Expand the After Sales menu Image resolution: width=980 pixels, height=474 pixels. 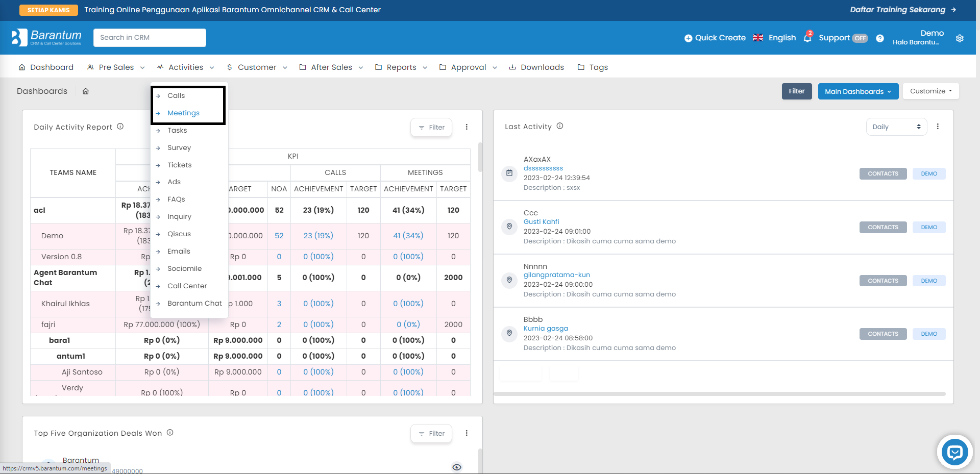click(x=331, y=67)
